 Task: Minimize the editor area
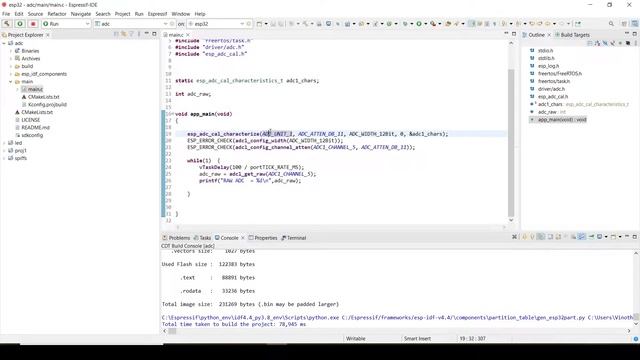coord(506,34)
